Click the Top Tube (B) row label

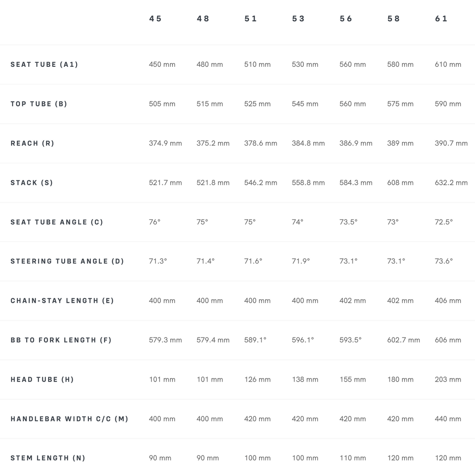pos(39,104)
